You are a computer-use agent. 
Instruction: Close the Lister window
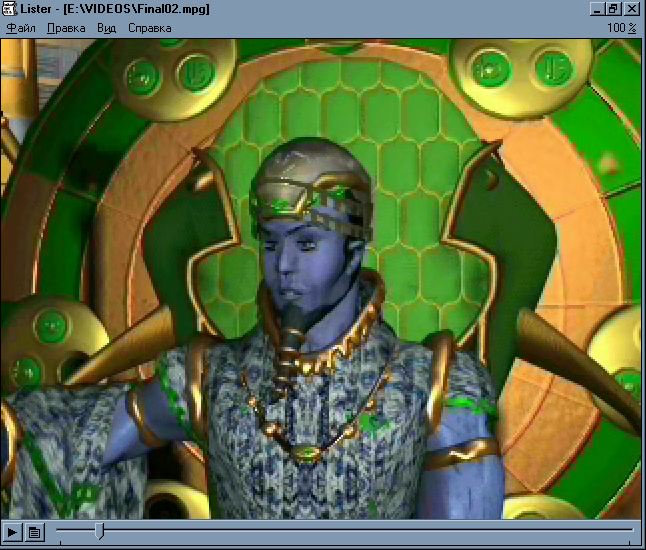[x=632, y=9]
